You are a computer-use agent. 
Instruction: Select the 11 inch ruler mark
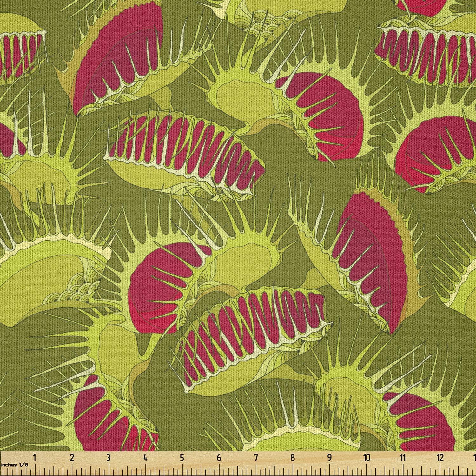click(403, 458)
